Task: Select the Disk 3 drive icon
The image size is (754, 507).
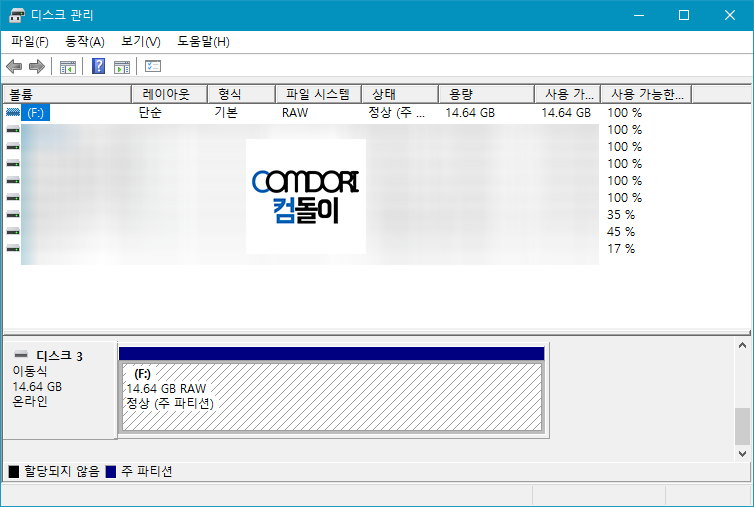Action: (x=21, y=355)
